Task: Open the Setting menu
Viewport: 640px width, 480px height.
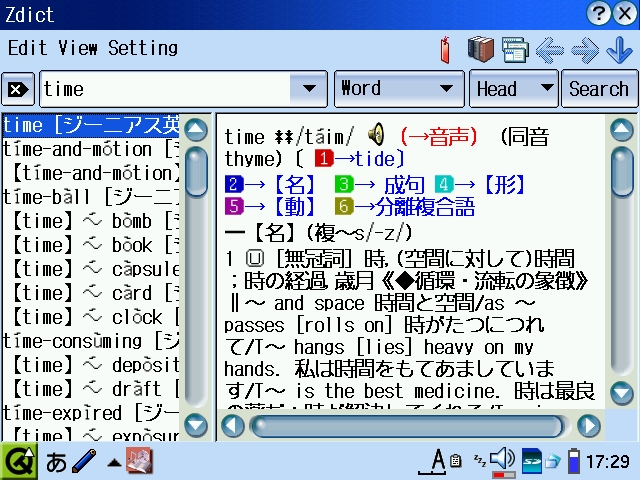Action: tap(142, 47)
